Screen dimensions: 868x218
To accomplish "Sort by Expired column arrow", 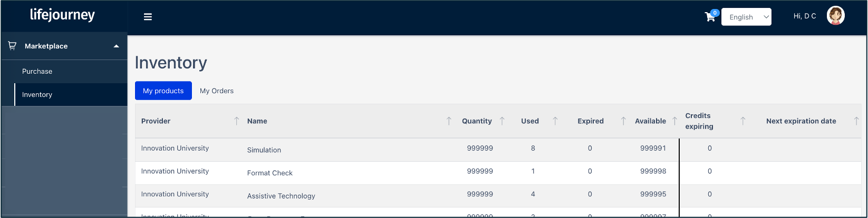I will coord(623,121).
